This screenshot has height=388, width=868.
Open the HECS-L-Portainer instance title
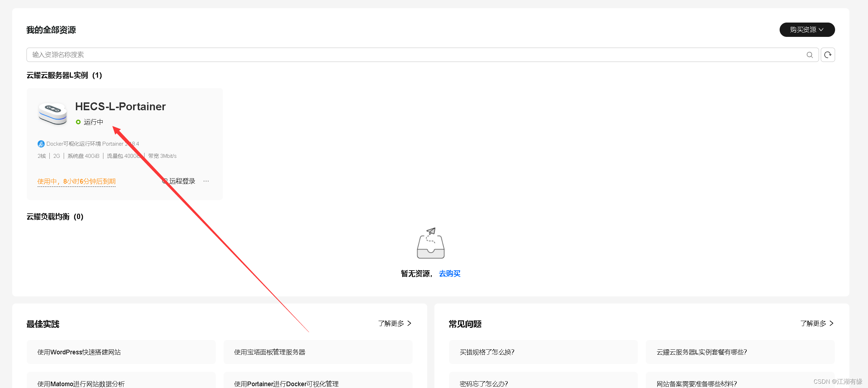(x=120, y=106)
